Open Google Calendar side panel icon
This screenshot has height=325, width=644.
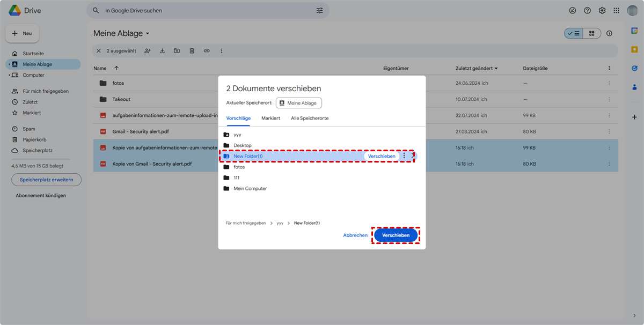[634, 31]
